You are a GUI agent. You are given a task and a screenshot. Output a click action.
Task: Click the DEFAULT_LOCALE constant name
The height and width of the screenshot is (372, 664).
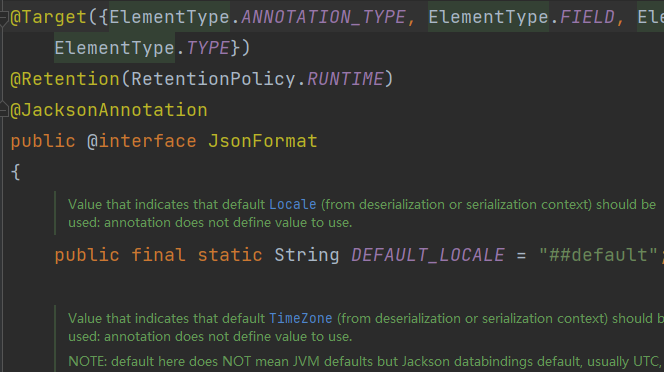click(x=428, y=255)
